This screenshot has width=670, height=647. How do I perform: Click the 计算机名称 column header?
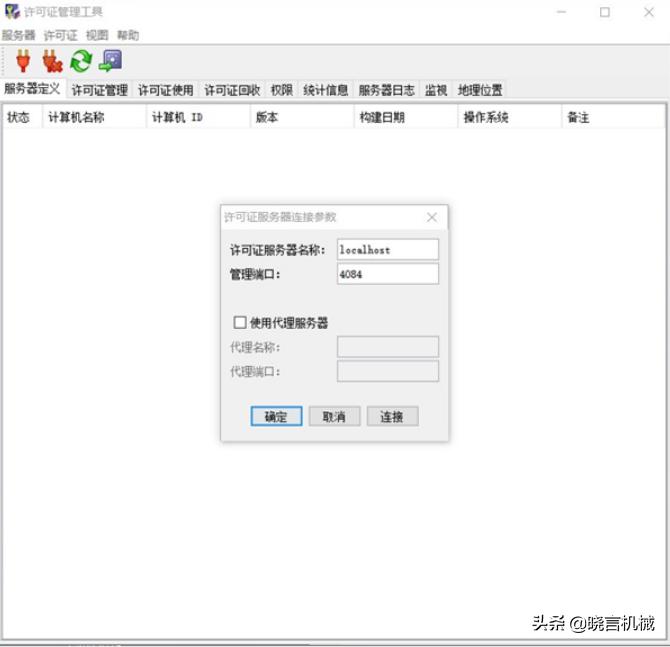click(94, 117)
